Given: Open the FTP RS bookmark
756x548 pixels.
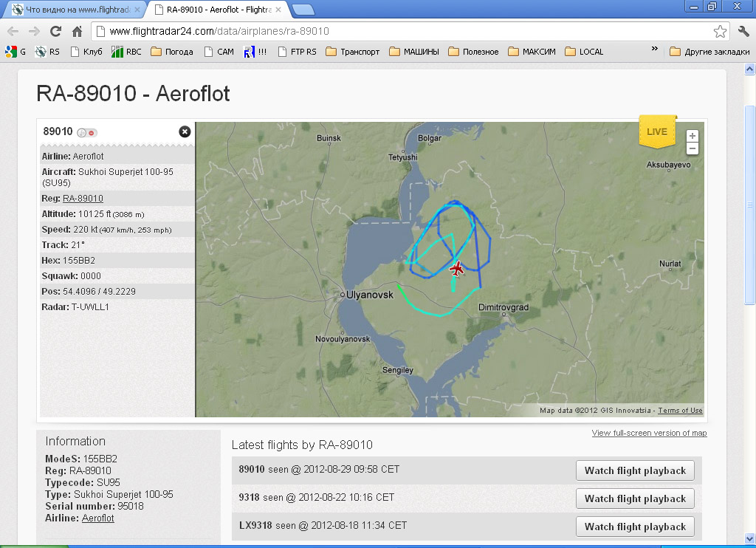Looking at the screenshot, I should click(298, 52).
